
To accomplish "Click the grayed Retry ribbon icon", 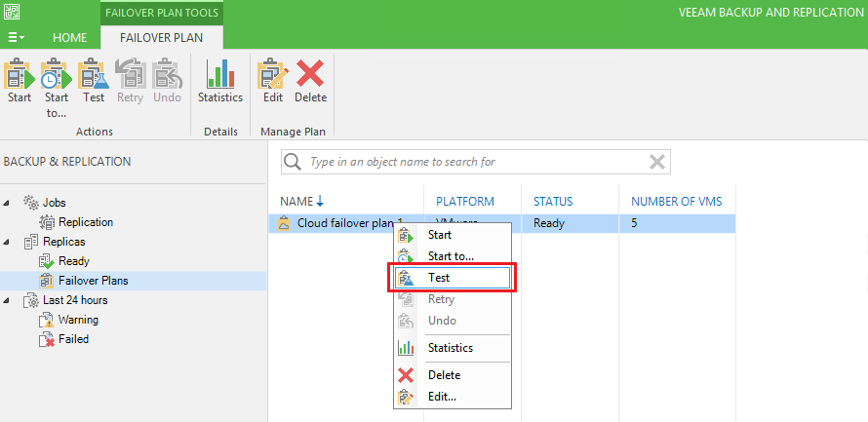I will point(130,74).
